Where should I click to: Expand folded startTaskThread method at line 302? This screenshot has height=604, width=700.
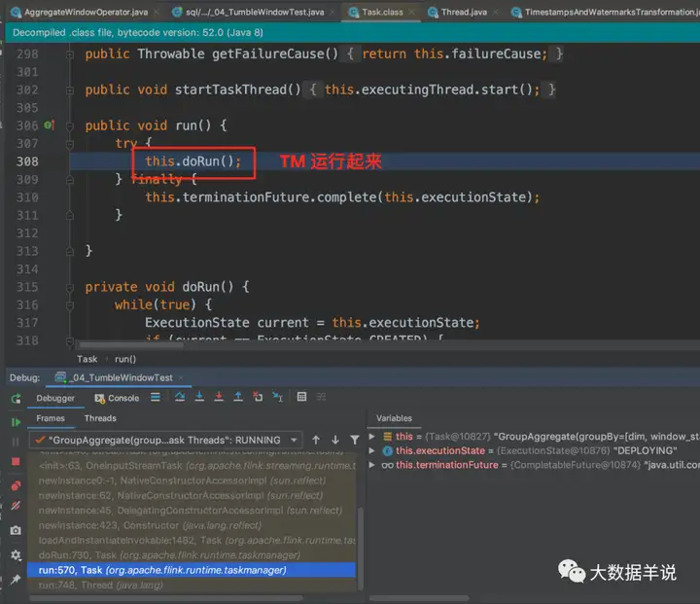(x=70, y=90)
